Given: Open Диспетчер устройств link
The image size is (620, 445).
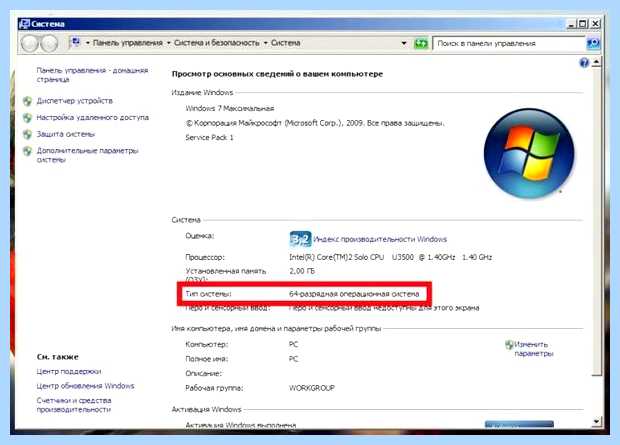Looking at the screenshot, I should pyautogui.click(x=74, y=101).
